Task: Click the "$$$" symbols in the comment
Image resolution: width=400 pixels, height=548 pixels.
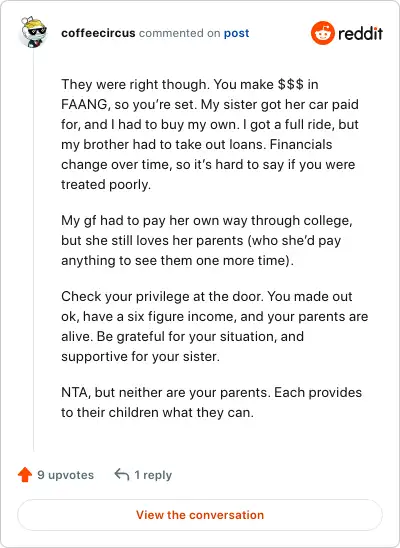Action: [x=291, y=85]
